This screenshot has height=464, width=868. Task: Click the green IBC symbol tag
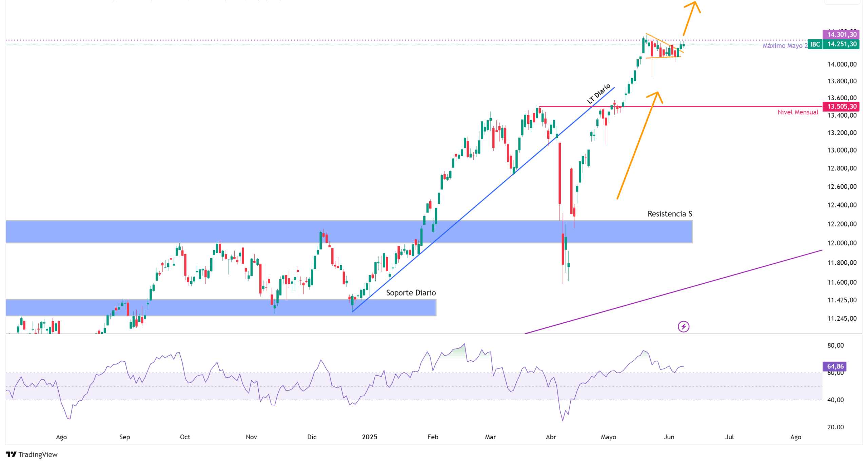[814, 44]
